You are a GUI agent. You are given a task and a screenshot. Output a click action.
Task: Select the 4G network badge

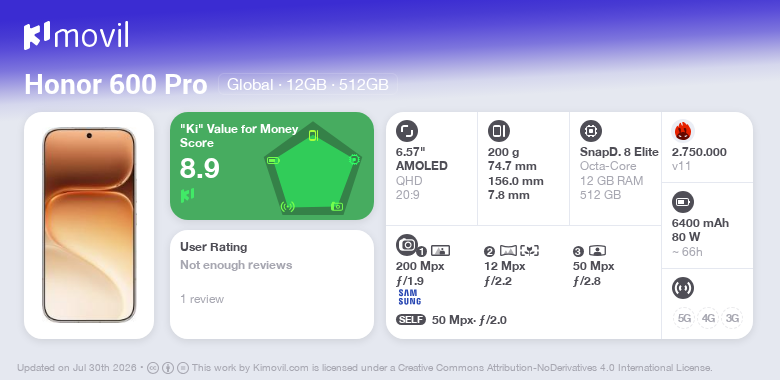708,318
